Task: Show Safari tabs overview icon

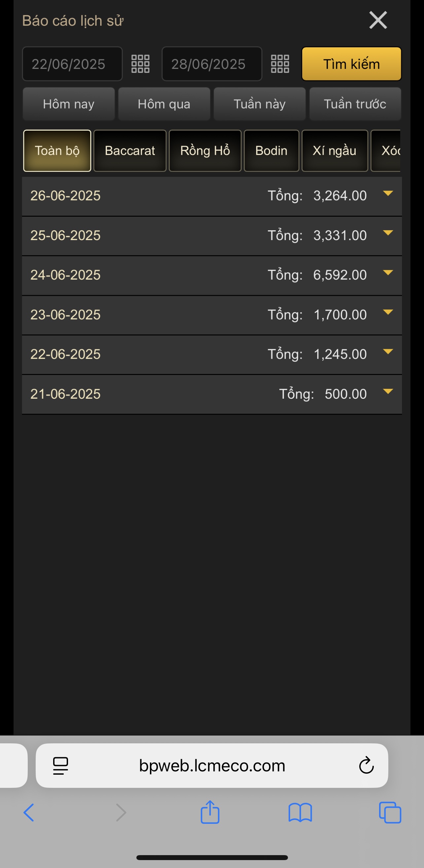Action: click(x=390, y=812)
